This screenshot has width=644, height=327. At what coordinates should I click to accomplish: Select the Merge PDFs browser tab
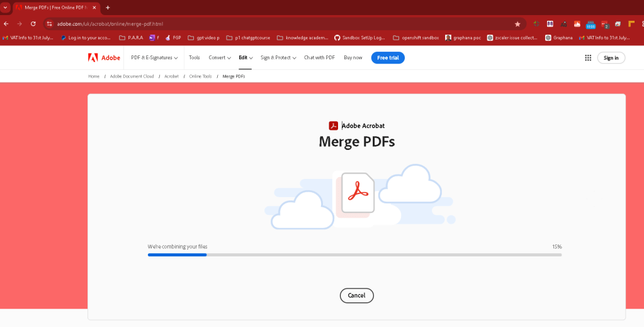coord(55,8)
